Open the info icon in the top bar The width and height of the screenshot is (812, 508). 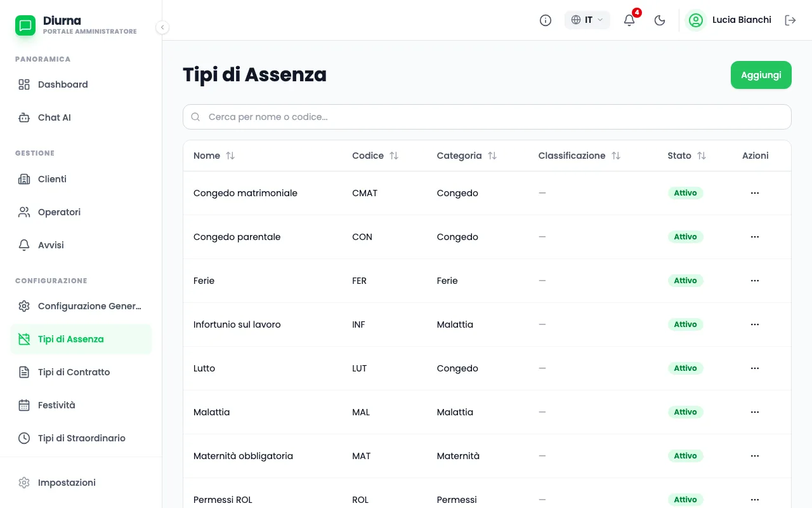(x=546, y=20)
